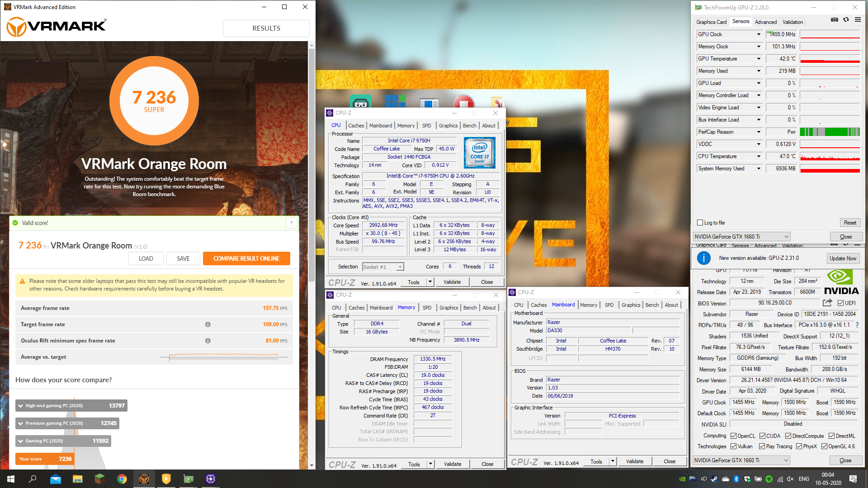
Task: Toggle the Ray Tracing checkbox
Action: coord(762,446)
